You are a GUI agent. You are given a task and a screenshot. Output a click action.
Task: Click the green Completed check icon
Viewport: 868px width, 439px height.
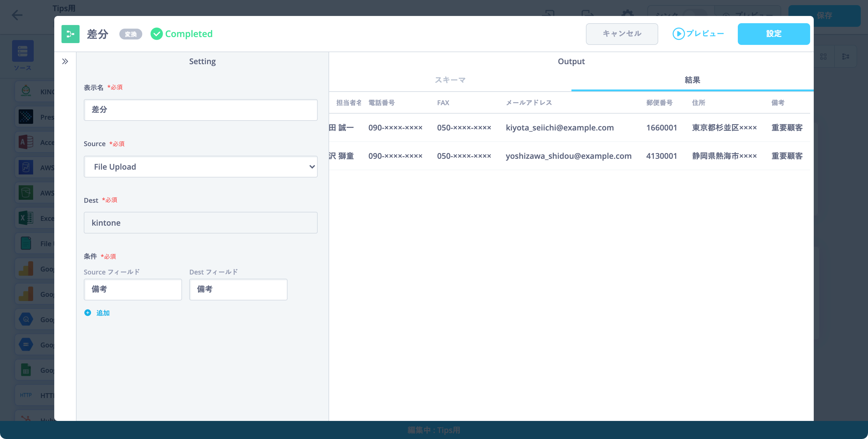coord(156,34)
